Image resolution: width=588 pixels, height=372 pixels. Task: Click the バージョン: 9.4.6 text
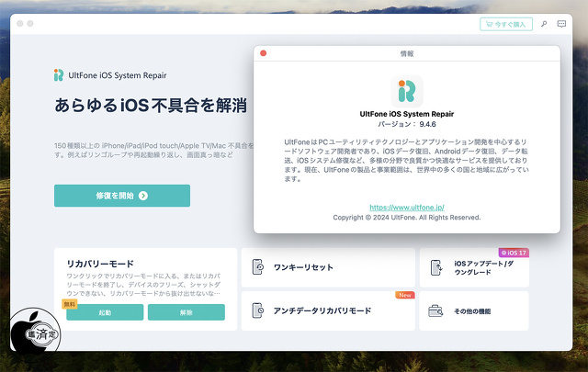[x=407, y=124]
